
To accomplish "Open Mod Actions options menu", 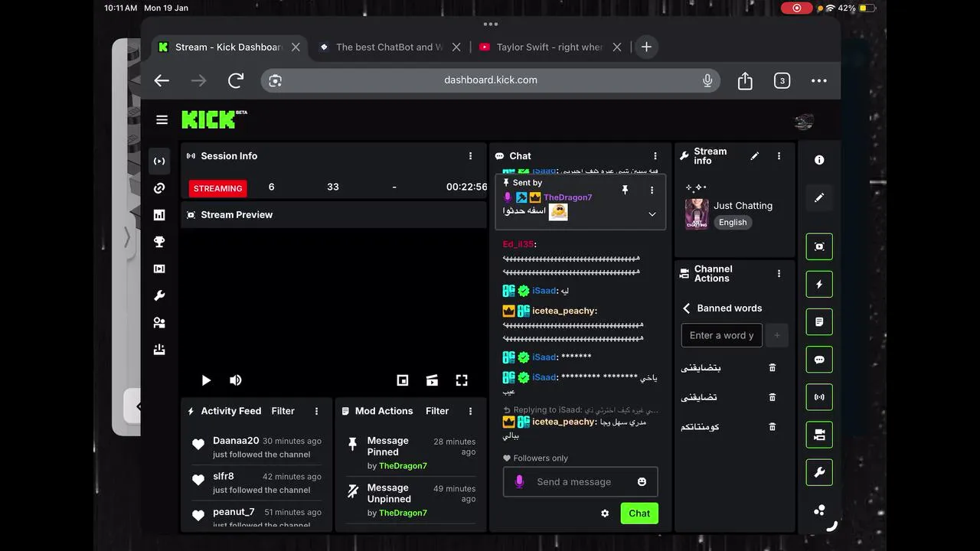I will (471, 412).
